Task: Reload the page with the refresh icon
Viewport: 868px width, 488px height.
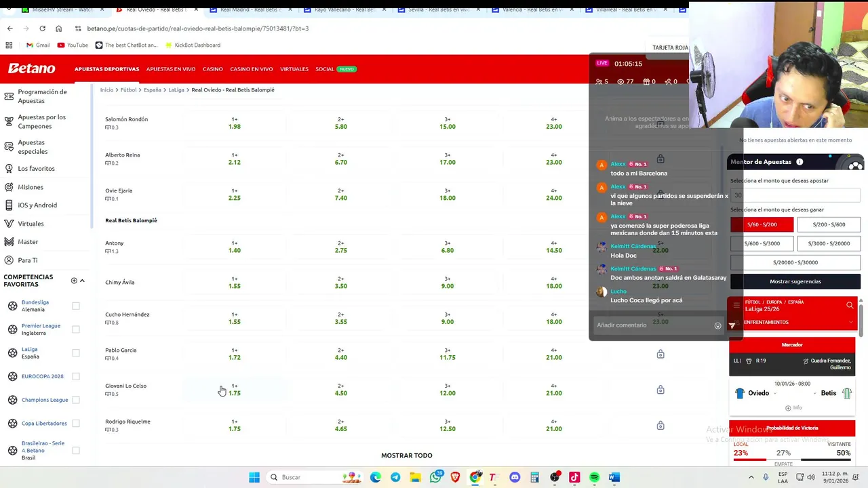Action: [42, 28]
